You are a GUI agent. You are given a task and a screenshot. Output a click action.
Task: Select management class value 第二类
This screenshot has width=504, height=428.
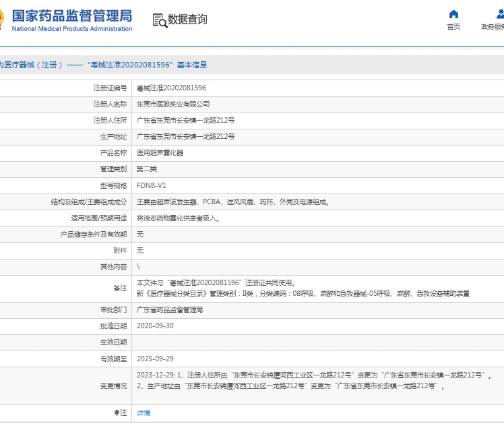pyautogui.click(x=147, y=169)
